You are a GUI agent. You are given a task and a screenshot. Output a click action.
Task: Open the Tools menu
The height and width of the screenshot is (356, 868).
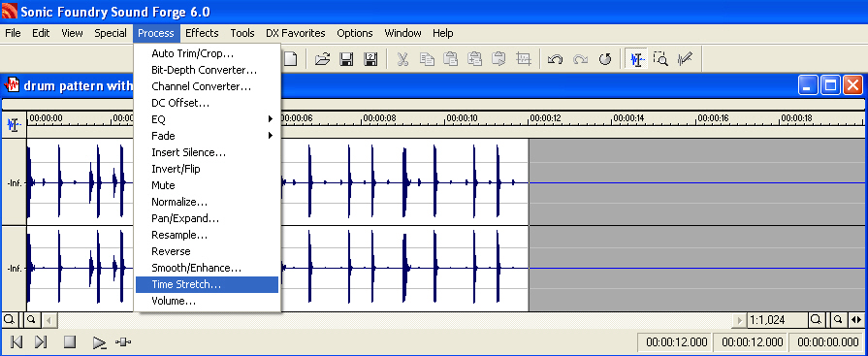pyautogui.click(x=242, y=33)
